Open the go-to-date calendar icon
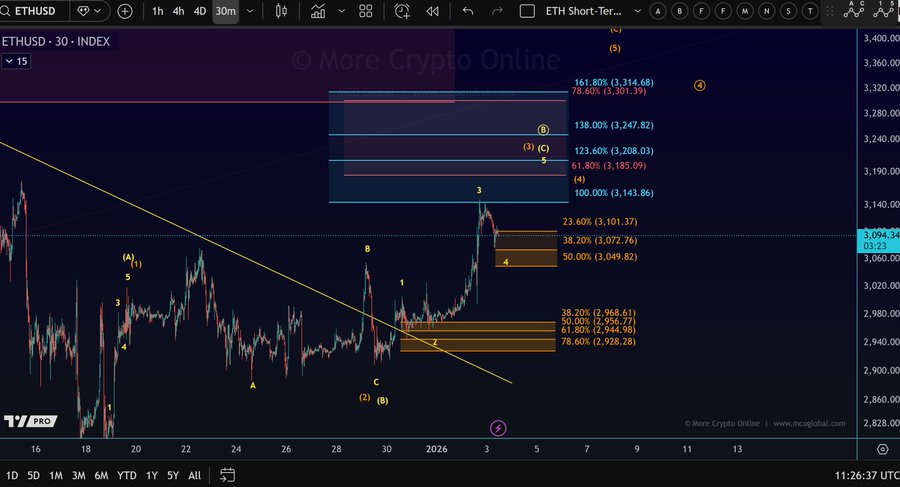This screenshot has height=487, width=900. 227,475
